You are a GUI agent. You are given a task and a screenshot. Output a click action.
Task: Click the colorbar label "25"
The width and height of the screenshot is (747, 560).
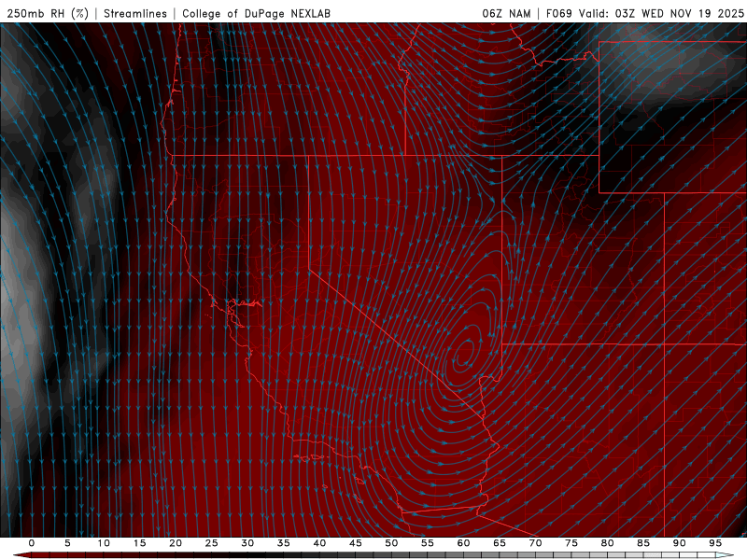(211, 543)
